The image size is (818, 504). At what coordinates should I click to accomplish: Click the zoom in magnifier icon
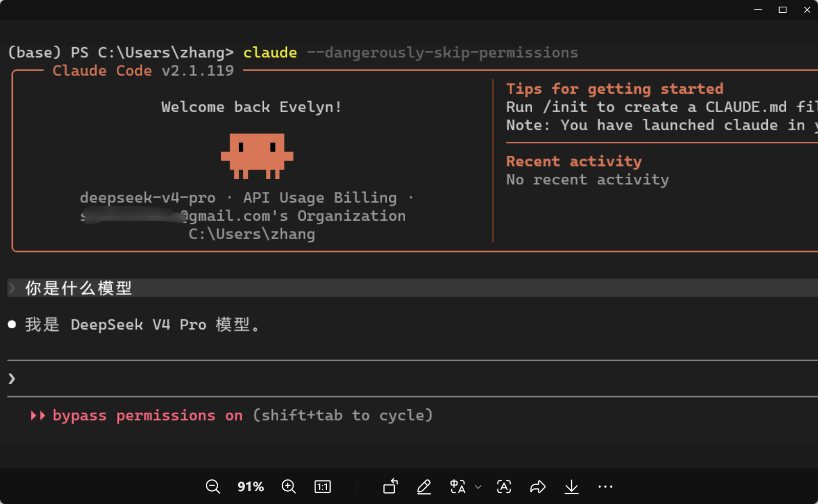(x=289, y=487)
